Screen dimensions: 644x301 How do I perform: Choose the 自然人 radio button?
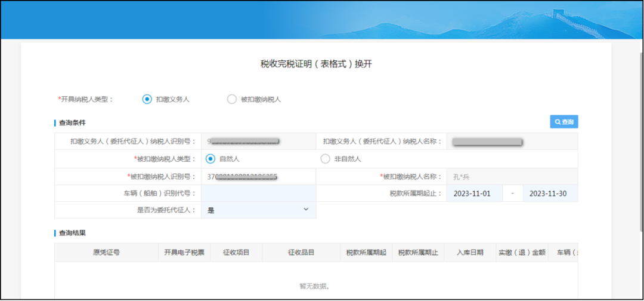210,159
